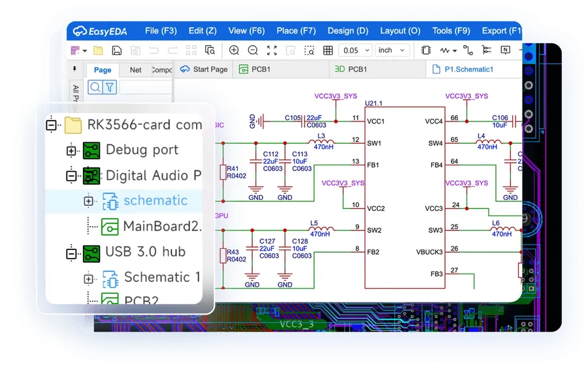Open the Tools (F9) menu
The width and height of the screenshot is (588, 365).
tap(451, 31)
